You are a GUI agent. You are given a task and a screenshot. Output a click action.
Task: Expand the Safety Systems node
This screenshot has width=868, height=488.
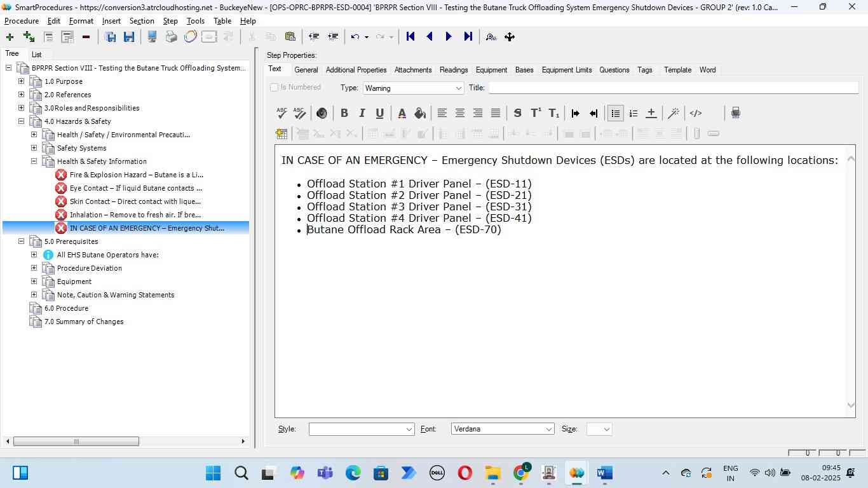point(34,148)
